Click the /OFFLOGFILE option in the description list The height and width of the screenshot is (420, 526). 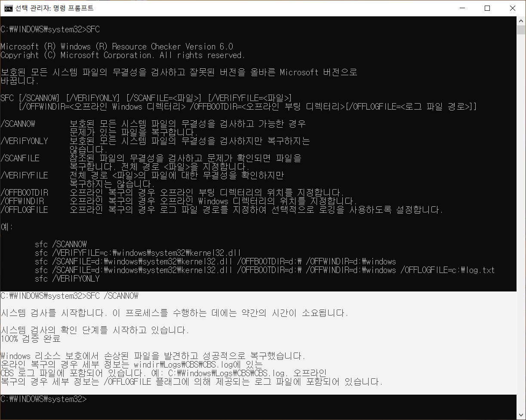point(24,210)
